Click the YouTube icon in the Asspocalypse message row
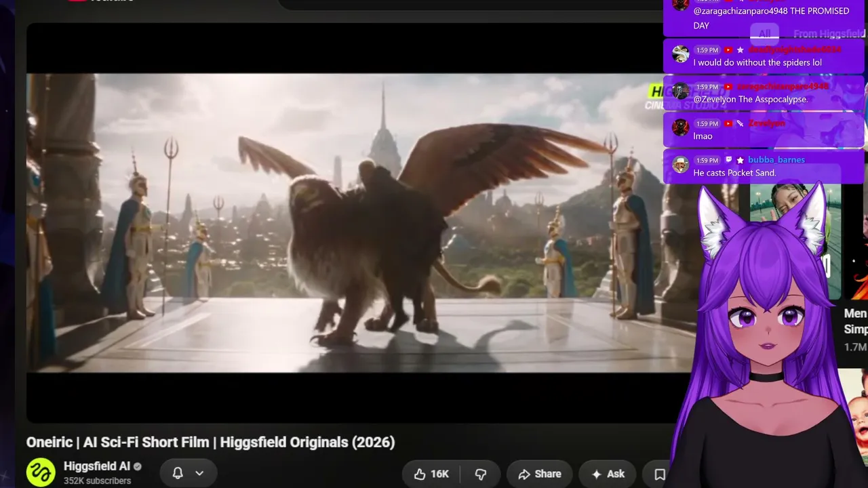 [x=728, y=87]
